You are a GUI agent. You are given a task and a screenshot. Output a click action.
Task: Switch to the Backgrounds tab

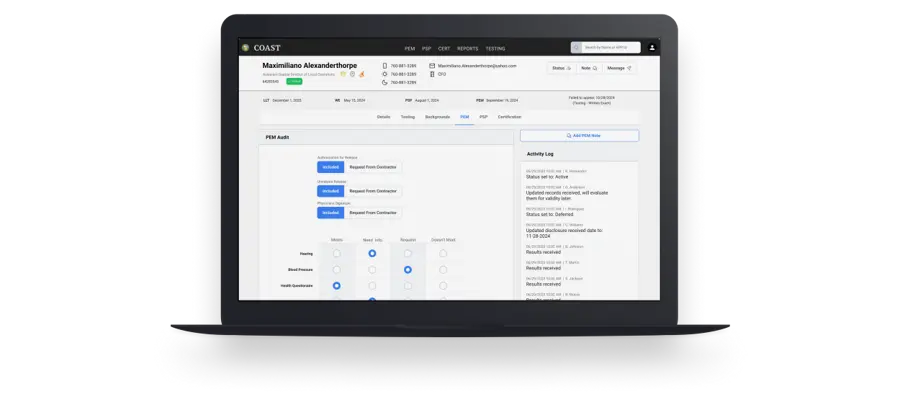point(437,117)
